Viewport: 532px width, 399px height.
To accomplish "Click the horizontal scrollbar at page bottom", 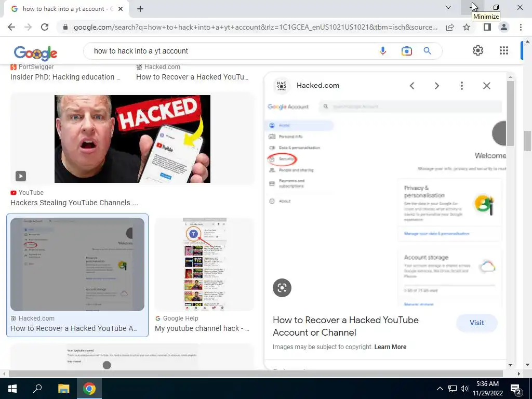I will point(256,374).
